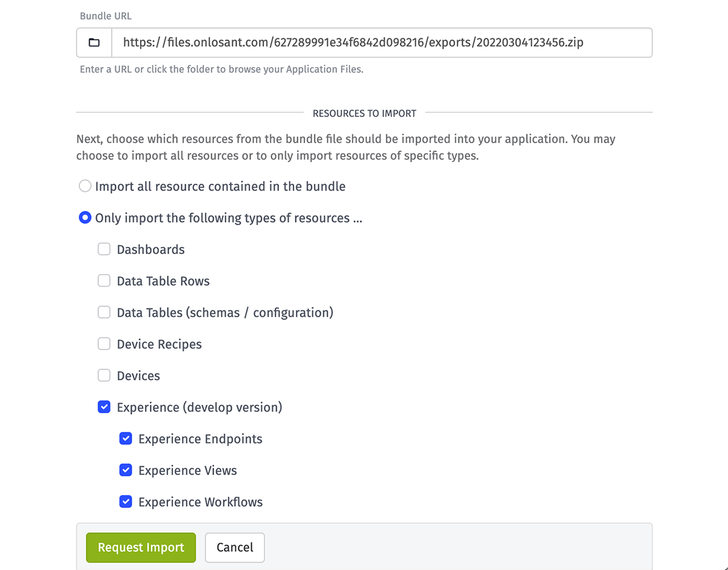The height and width of the screenshot is (570, 728).
Task: Disable Experience Endpoints import
Action: [x=126, y=438]
